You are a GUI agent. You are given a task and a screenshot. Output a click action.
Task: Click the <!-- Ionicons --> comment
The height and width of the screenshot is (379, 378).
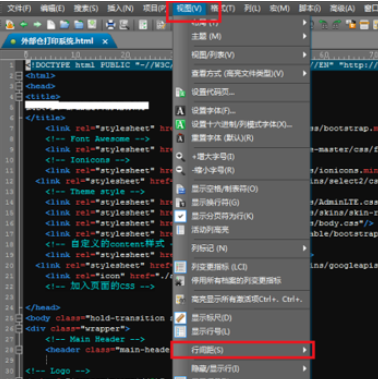click(88, 160)
